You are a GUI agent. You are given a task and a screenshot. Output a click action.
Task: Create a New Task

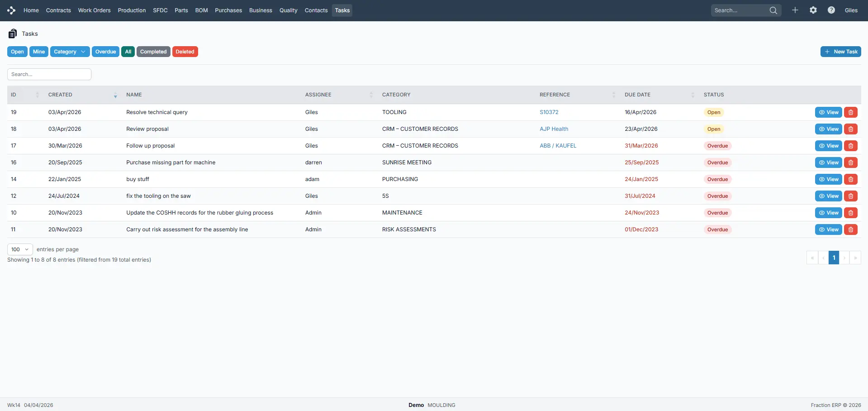pos(840,52)
